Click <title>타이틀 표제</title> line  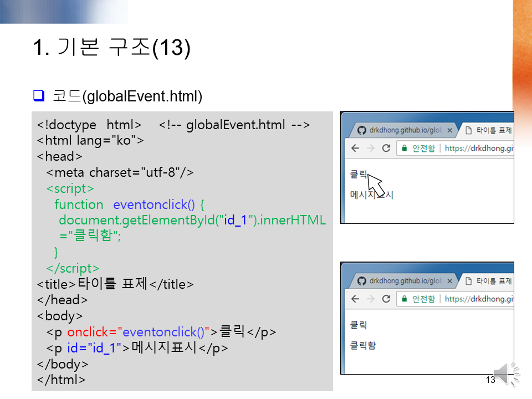[115, 284]
